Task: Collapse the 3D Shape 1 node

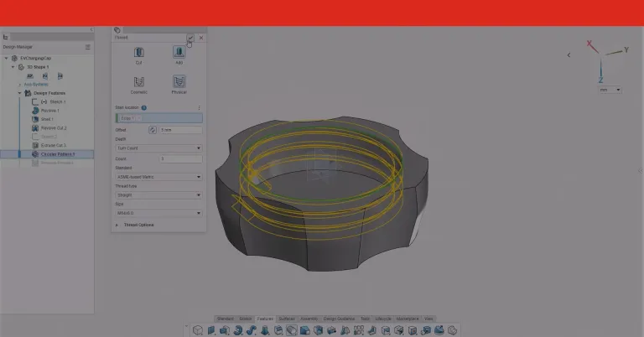Action: click(13, 67)
